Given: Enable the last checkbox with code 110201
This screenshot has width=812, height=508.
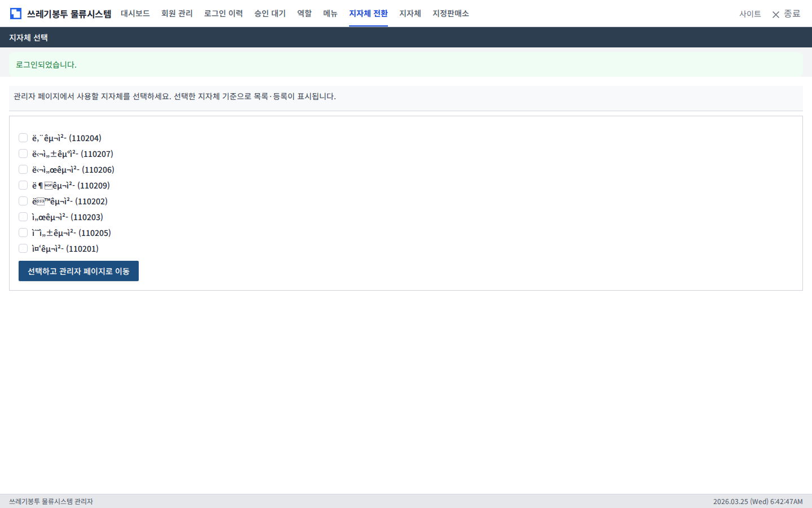Looking at the screenshot, I should [x=23, y=248].
